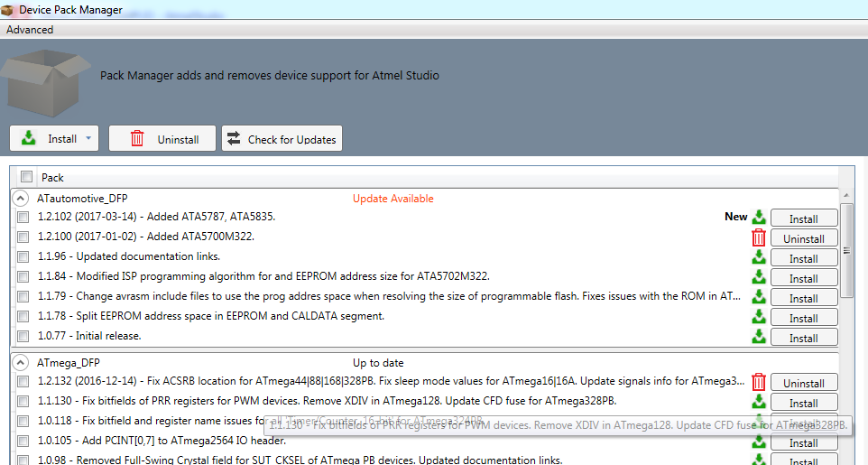The height and width of the screenshot is (465, 868).
Task: Open the Install button dropdown arrow
Action: click(88, 138)
